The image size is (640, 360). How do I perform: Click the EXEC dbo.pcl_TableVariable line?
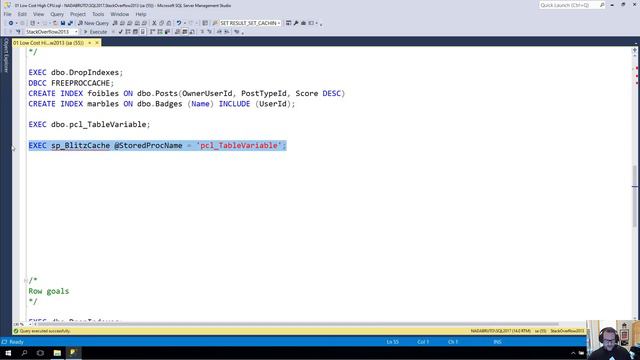(89, 124)
